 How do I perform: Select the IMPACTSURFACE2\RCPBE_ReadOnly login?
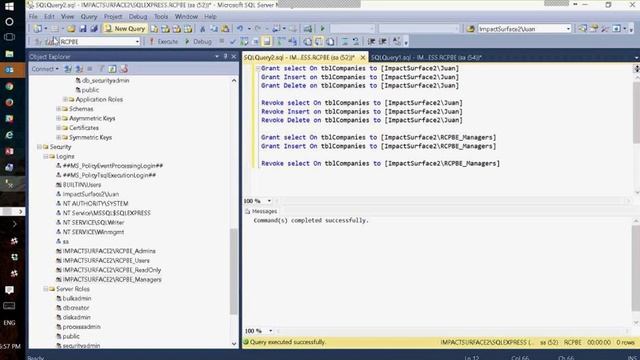coord(112,270)
